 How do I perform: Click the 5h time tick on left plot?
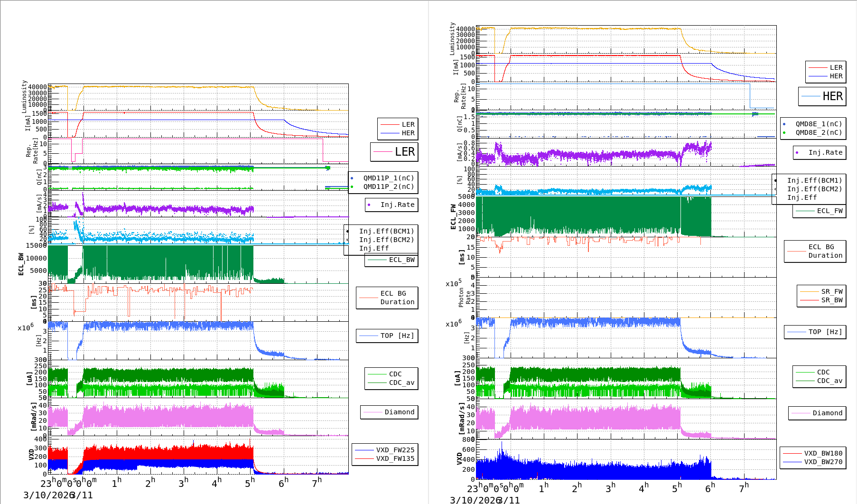(250, 483)
